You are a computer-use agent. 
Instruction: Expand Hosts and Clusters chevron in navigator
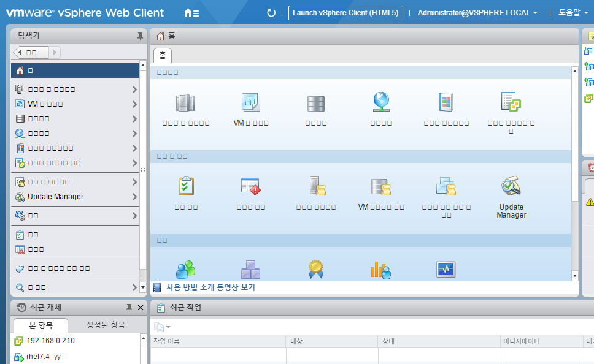pyautogui.click(x=134, y=89)
